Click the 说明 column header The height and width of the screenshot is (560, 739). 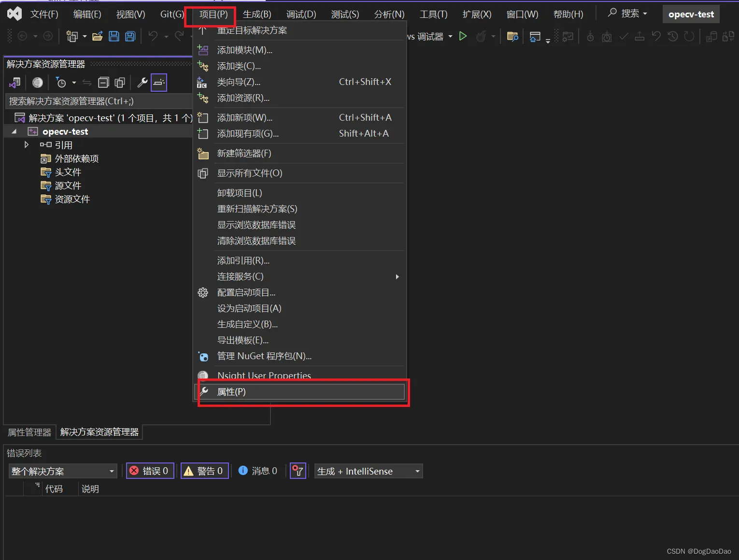[x=90, y=489]
